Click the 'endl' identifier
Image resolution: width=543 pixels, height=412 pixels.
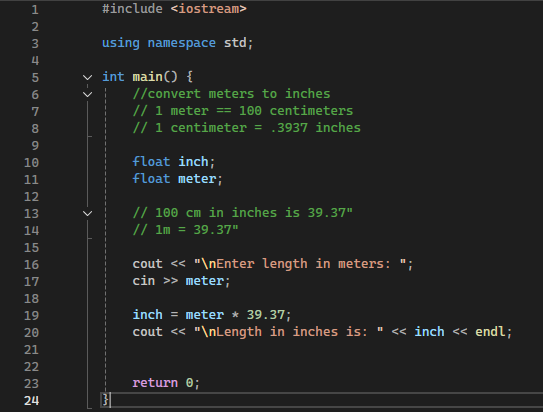[490, 332]
